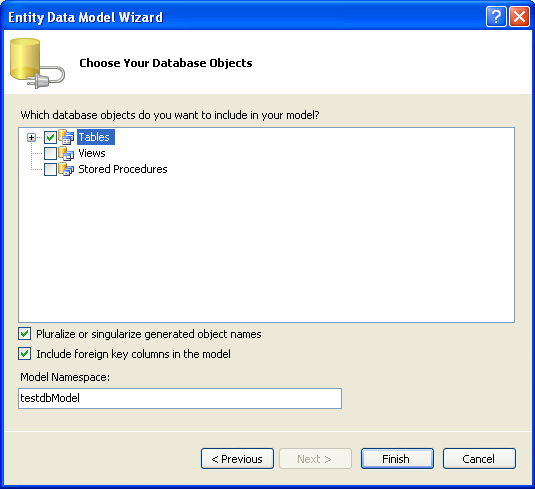Cancel the wizard
The image size is (535, 489).
479,459
